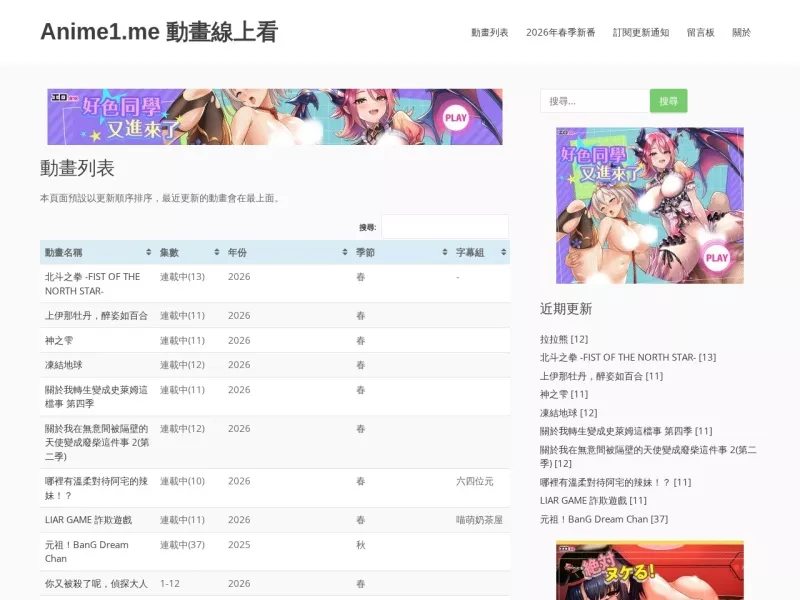
Task: Open 拉拉熊 [12] in 近期更新
Action: tap(564, 339)
